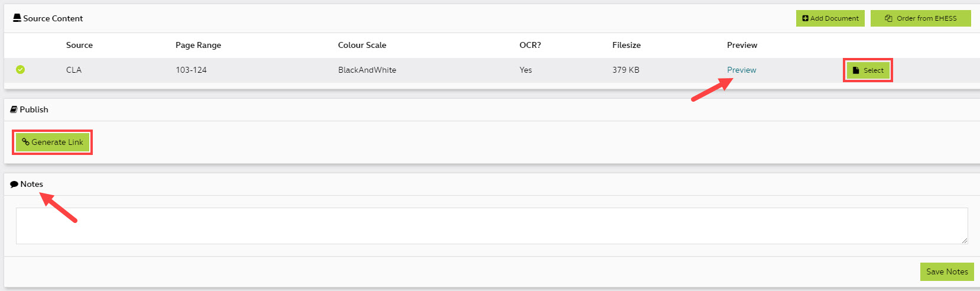The image size is (980, 291).
Task: Click the BlackAndWhite colour scale cell
Action: pyautogui.click(x=367, y=70)
